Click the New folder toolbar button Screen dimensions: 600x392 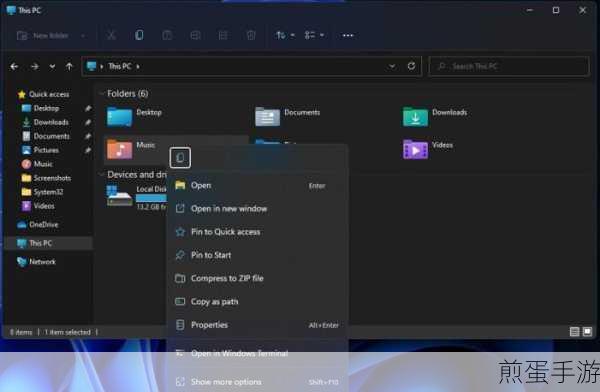[x=51, y=36]
